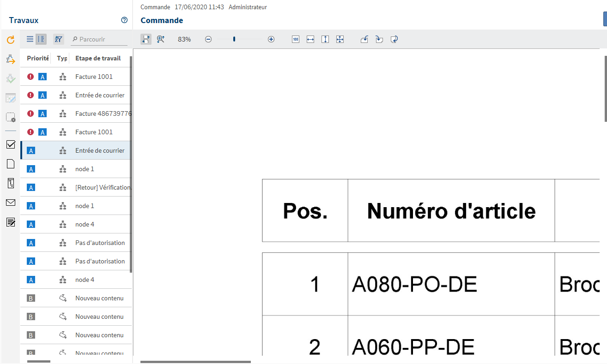Select the Pas d'autorisation task
This screenshot has height=364, width=607.
(100, 243)
